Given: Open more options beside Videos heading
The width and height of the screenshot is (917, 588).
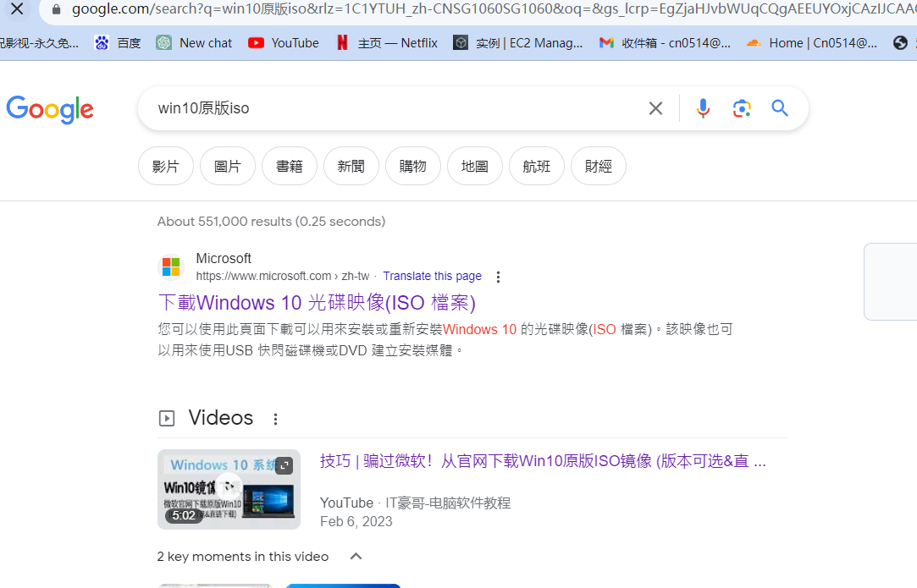Looking at the screenshot, I should coord(275,419).
